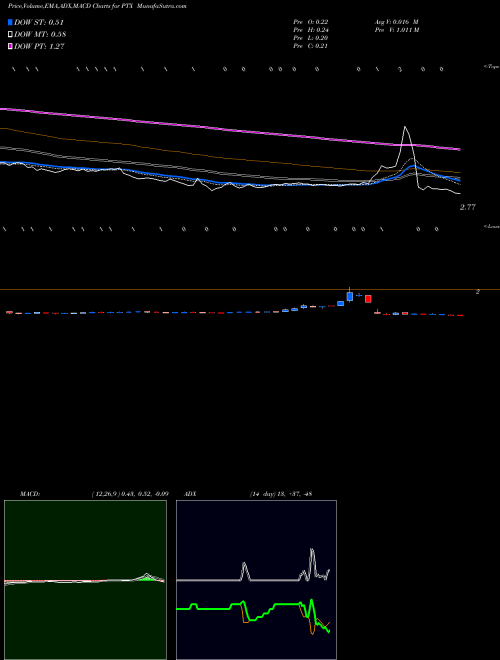The height and width of the screenshot is (660, 500).
Task: Click the 'Pre O: 0.22' open value
Action: point(311,22)
